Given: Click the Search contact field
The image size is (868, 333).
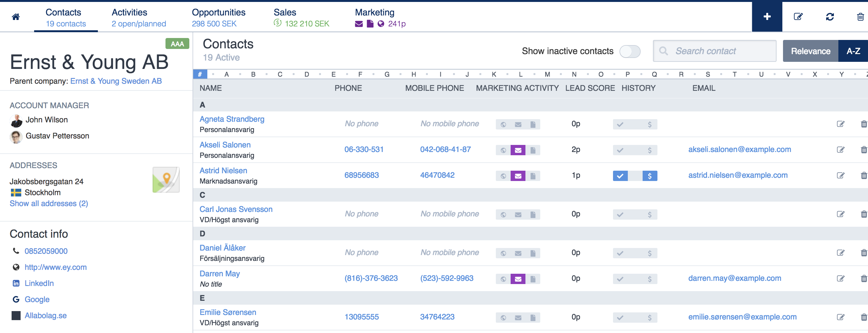Looking at the screenshot, I should pyautogui.click(x=714, y=51).
